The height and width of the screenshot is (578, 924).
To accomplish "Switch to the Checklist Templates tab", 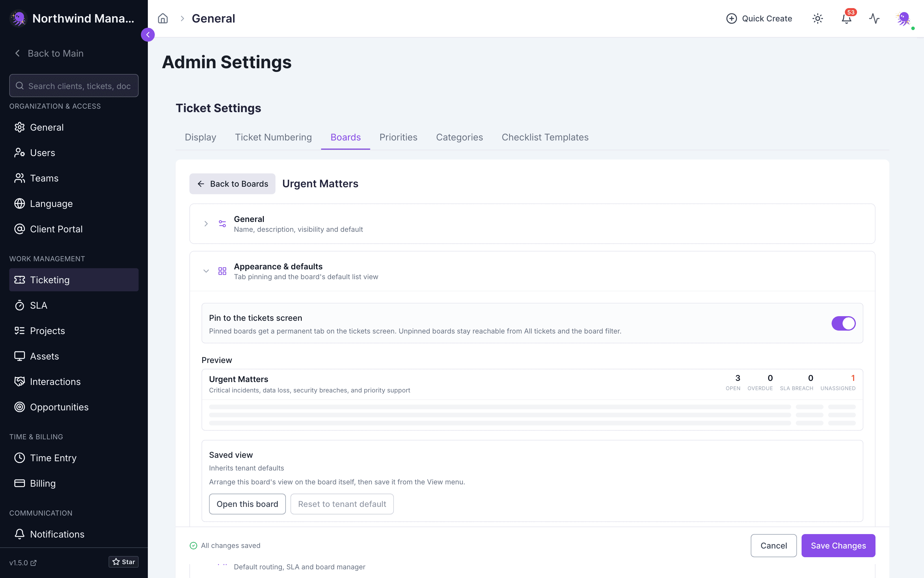I will pos(545,137).
